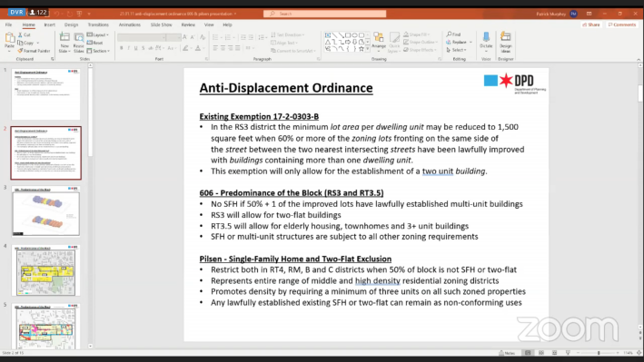
Task: Click the Cut scissors icon
Action: click(21, 34)
